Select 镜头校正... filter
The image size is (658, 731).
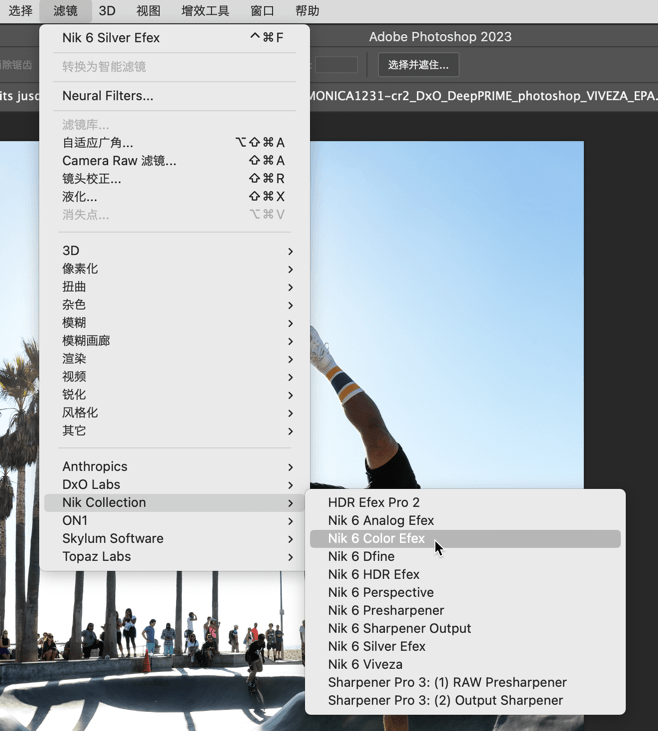click(x=174, y=179)
